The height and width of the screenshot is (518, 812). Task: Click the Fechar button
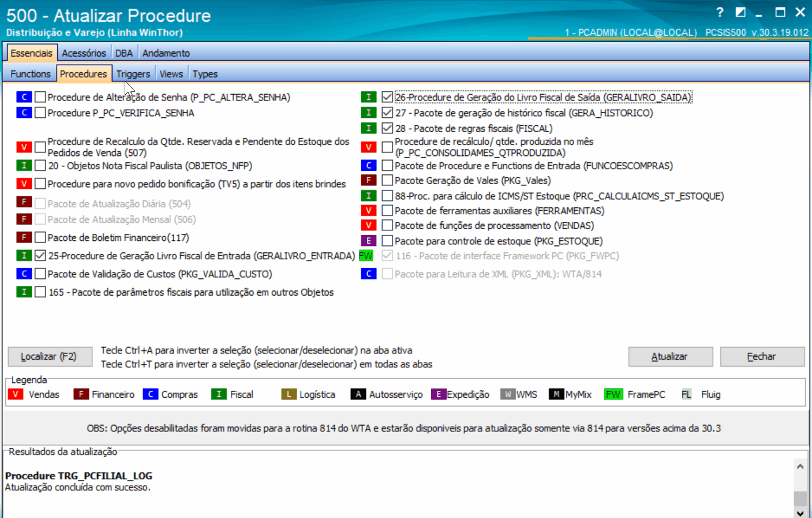point(762,356)
